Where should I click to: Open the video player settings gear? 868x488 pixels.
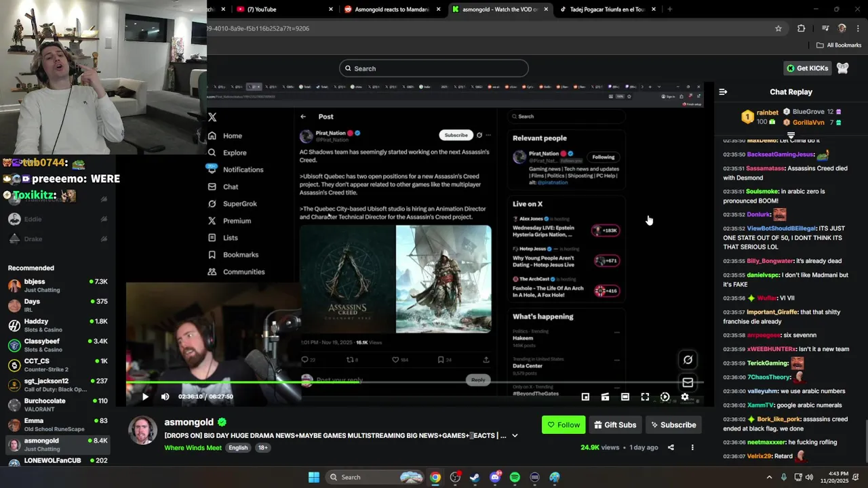[685, 397]
